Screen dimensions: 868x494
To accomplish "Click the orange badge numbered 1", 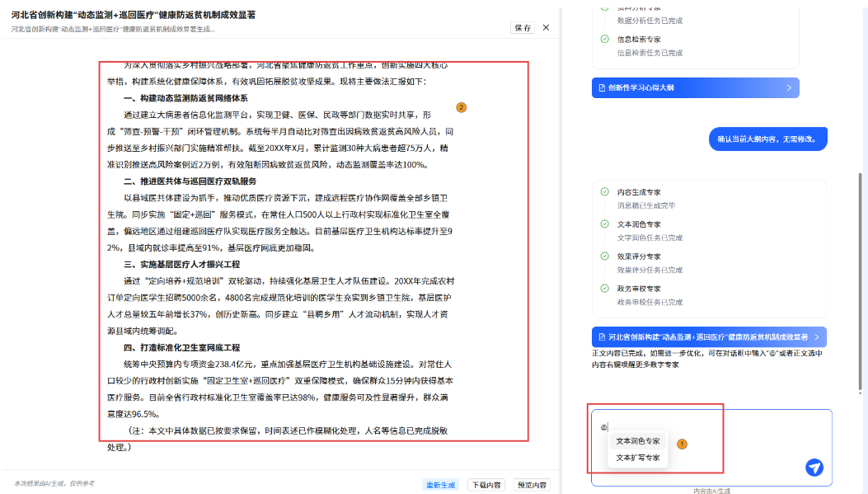I will [682, 444].
